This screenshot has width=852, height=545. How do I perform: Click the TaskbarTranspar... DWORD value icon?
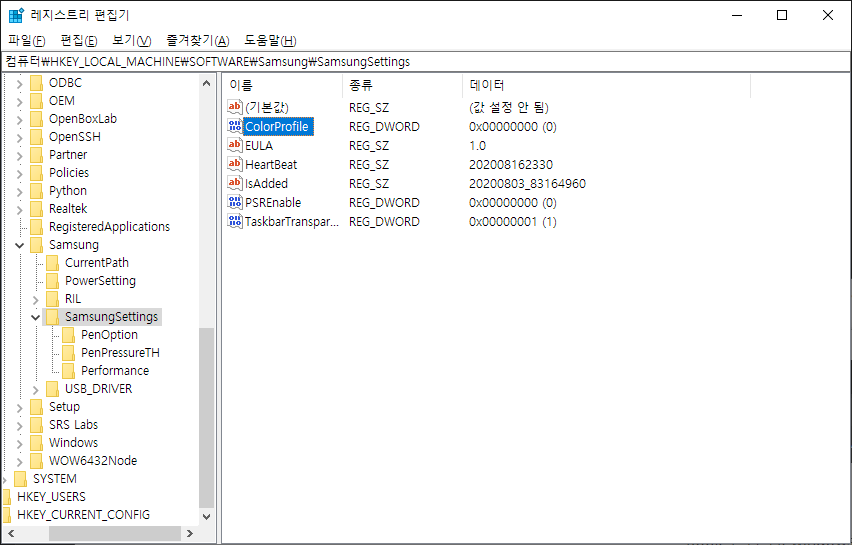click(x=235, y=222)
